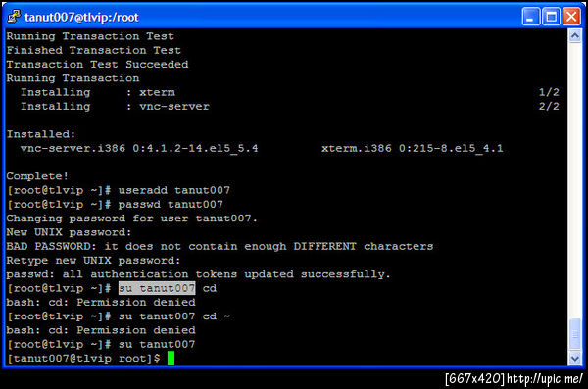Close the terminal window
The height and width of the screenshot is (389, 588).
[x=571, y=17]
